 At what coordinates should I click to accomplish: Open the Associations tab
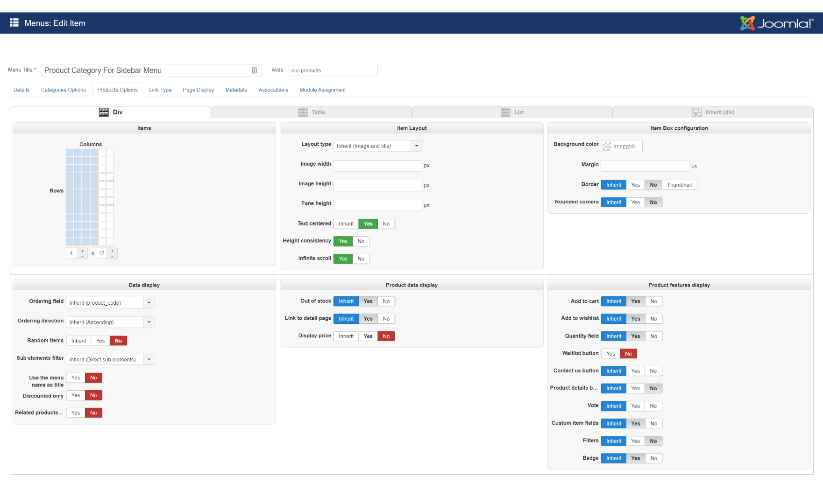pos(273,90)
